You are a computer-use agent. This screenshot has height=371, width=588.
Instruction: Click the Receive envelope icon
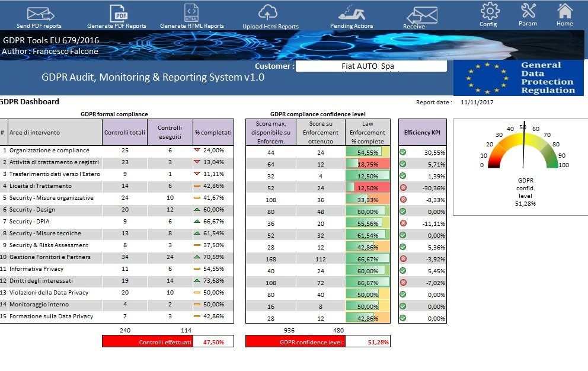pyautogui.click(x=422, y=15)
